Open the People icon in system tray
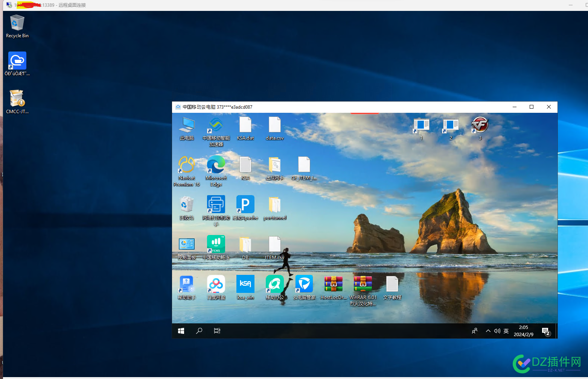Screen dimensions: 588x379 pyautogui.click(x=475, y=331)
